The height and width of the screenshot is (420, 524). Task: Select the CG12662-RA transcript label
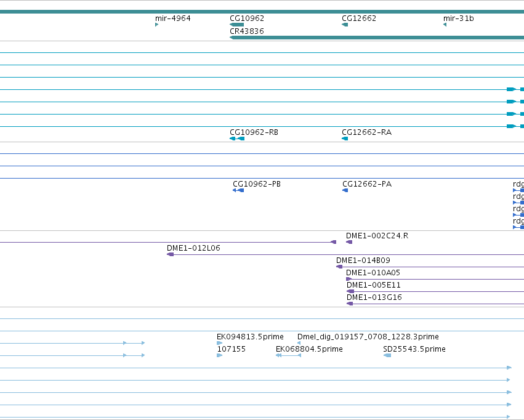(366, 132)
